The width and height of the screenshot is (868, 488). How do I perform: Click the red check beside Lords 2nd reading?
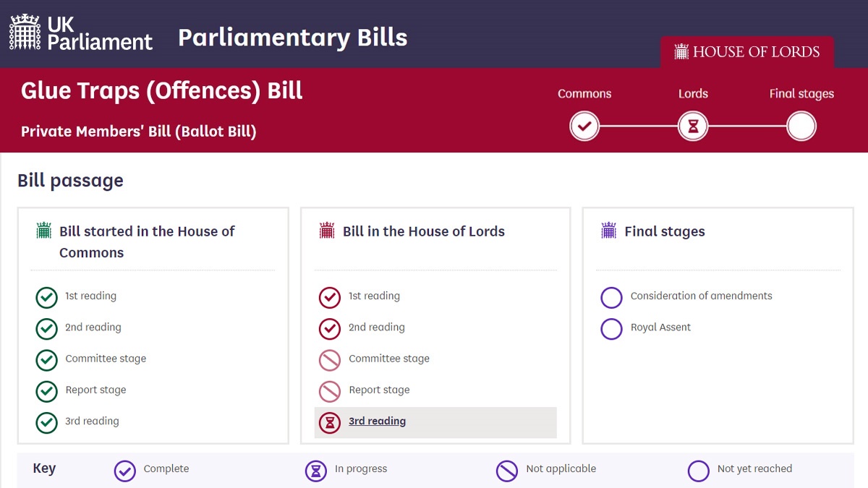330,328
